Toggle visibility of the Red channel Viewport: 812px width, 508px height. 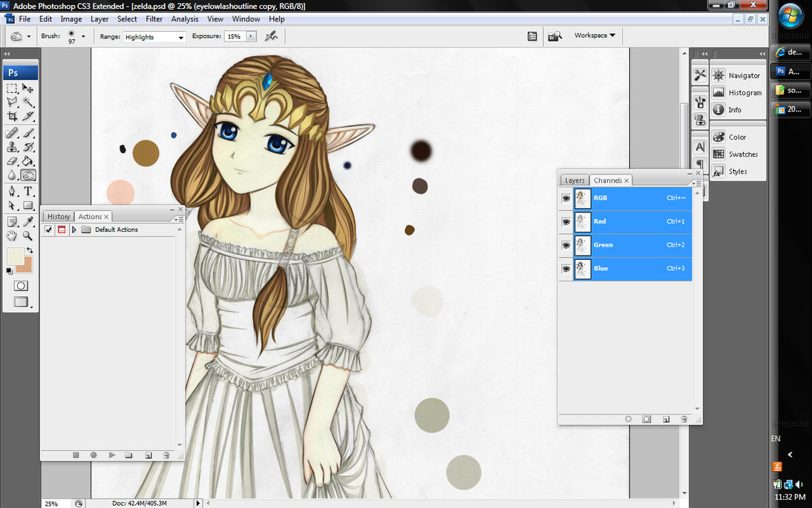566,221
